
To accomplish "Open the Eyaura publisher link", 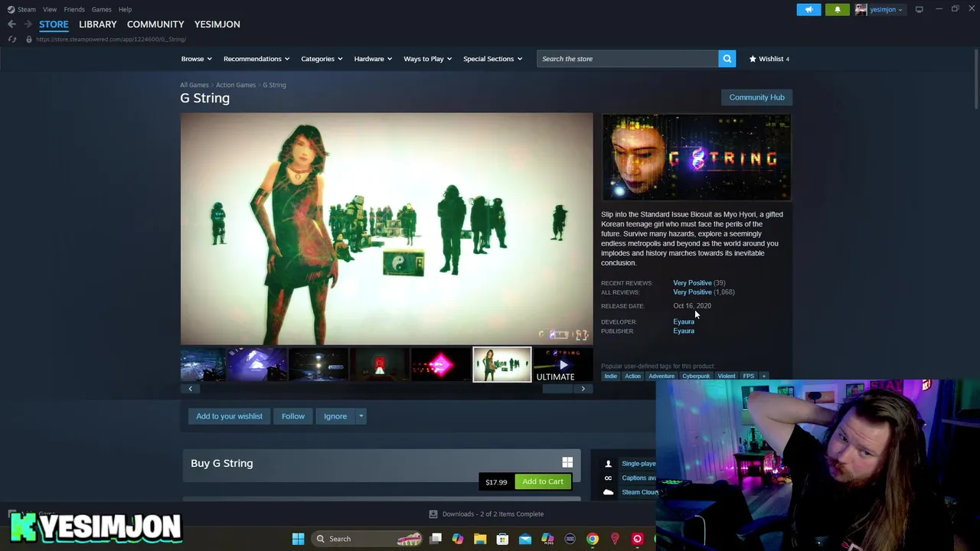I will [x=684, y=331].
